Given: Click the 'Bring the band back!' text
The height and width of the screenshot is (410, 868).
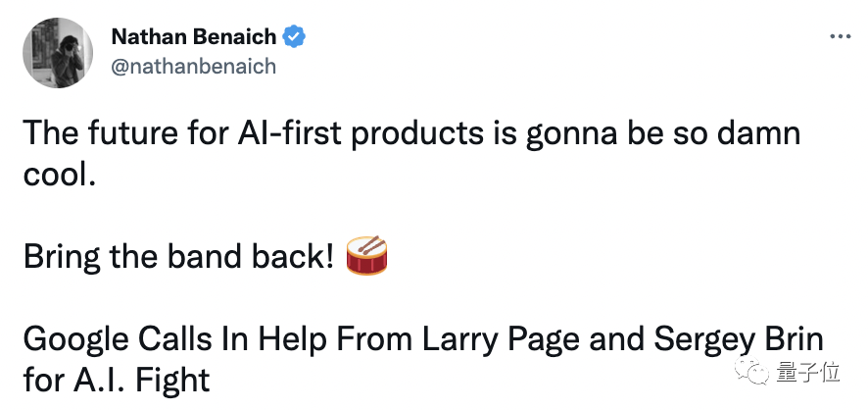Looking at the screenshot, I should [178, 257].
